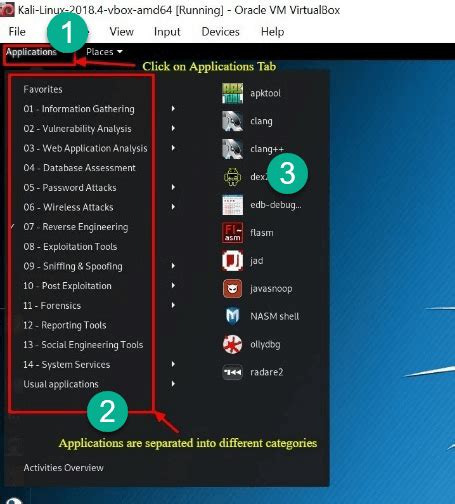Open the clang application icon
This screenshot has width=455, height=504.
(232, 121)
